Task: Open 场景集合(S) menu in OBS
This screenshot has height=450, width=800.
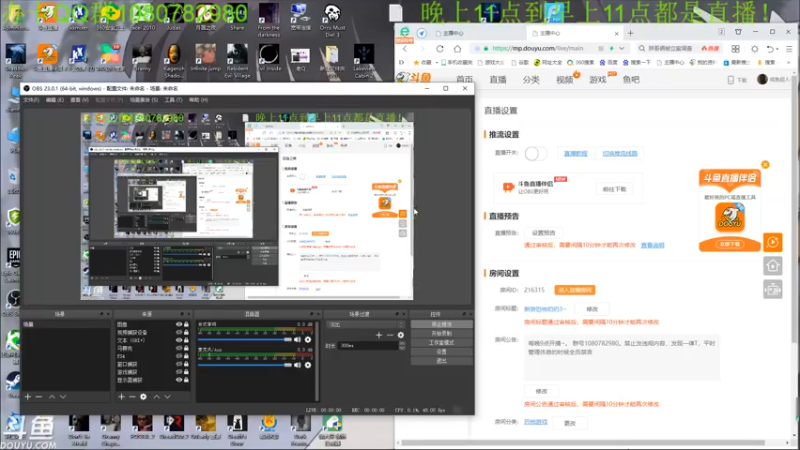Action: tap(143, 100)
